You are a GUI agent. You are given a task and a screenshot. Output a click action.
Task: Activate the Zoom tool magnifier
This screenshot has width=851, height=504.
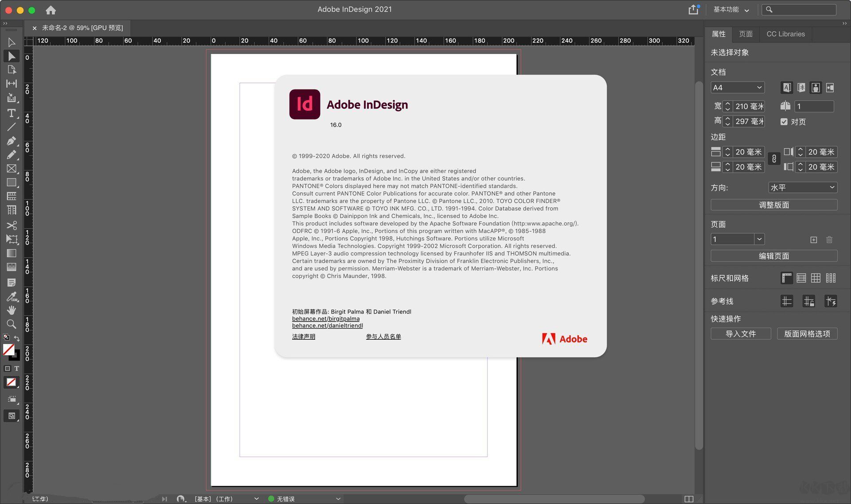point(12,324)
